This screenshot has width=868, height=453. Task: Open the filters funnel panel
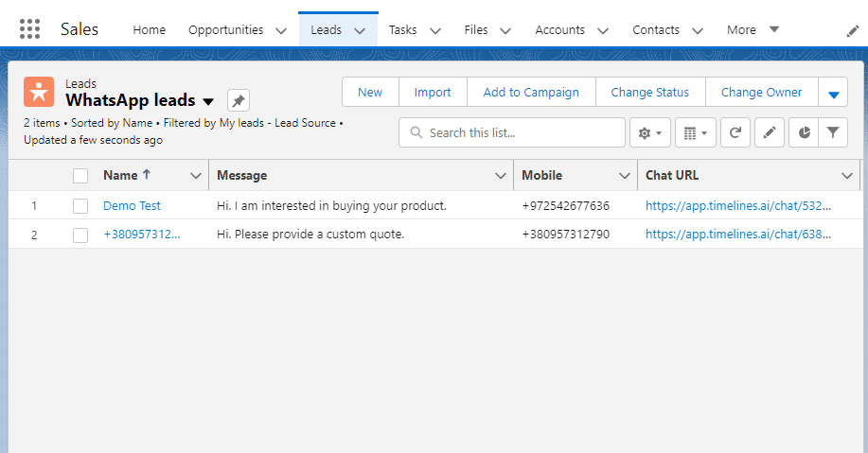(833, 132)
